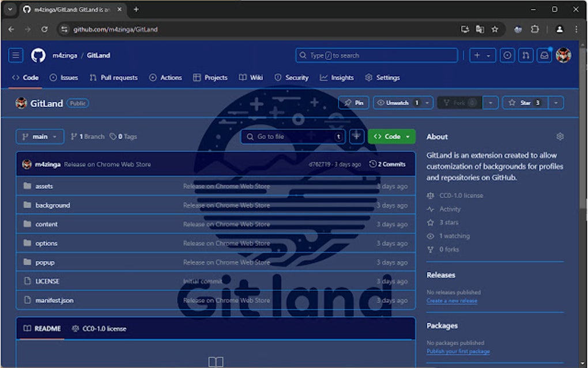Open About section settings gear
Image resolution: width=588 pixels, height=368 pixels.
[559, 136]
